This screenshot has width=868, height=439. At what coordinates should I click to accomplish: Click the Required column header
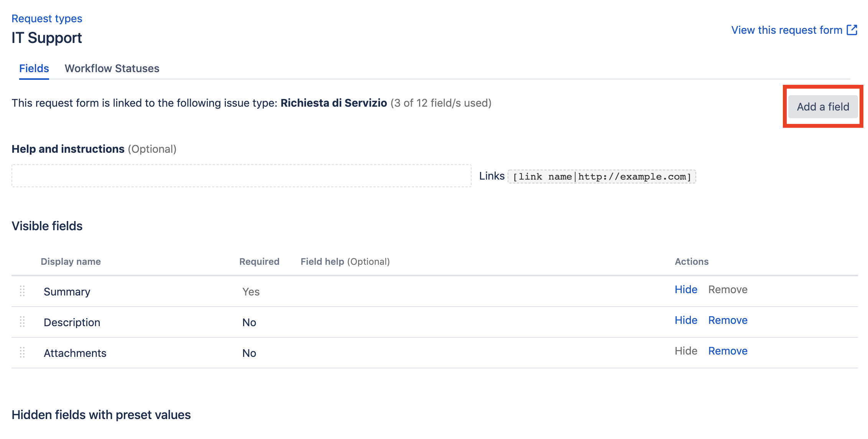click(x=260, y=261)
